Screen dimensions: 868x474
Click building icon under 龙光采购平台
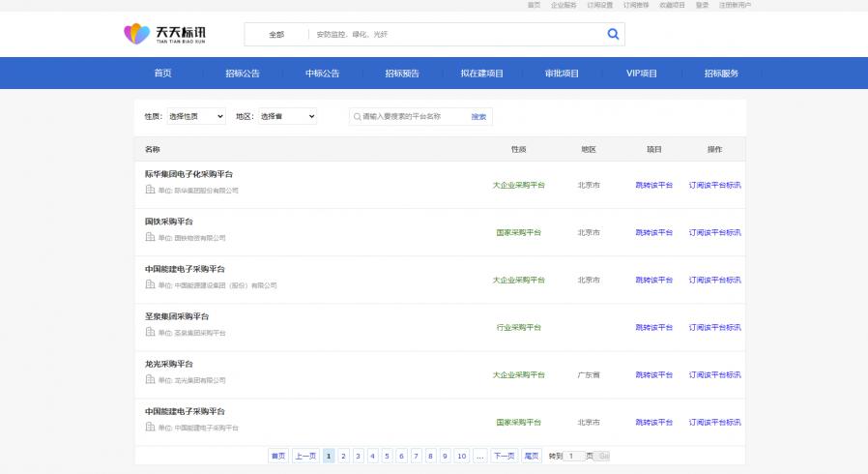pos(150,379)
